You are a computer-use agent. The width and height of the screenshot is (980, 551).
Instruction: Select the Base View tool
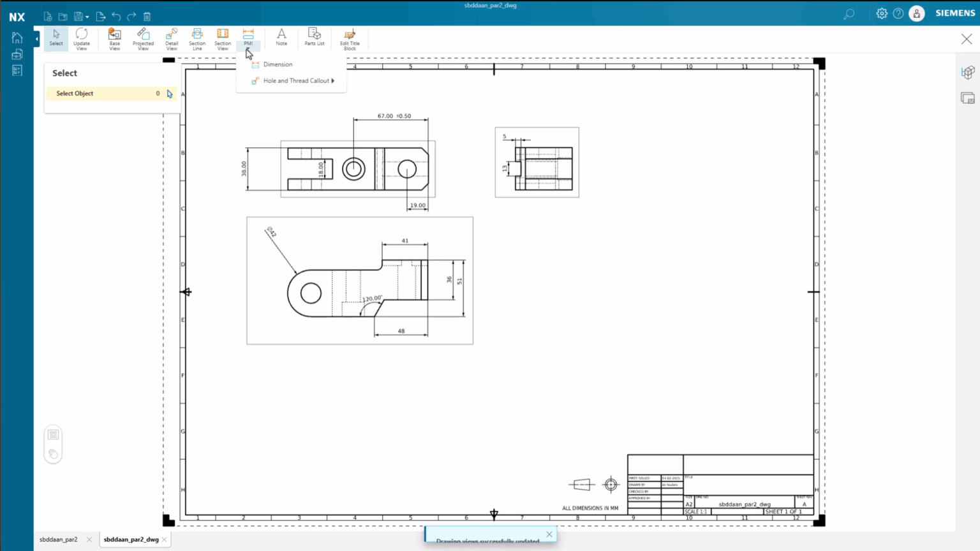[114, 38]
